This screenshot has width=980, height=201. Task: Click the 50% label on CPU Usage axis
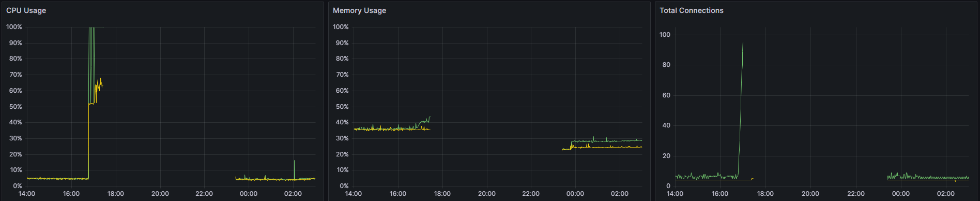tap(16, 107)
